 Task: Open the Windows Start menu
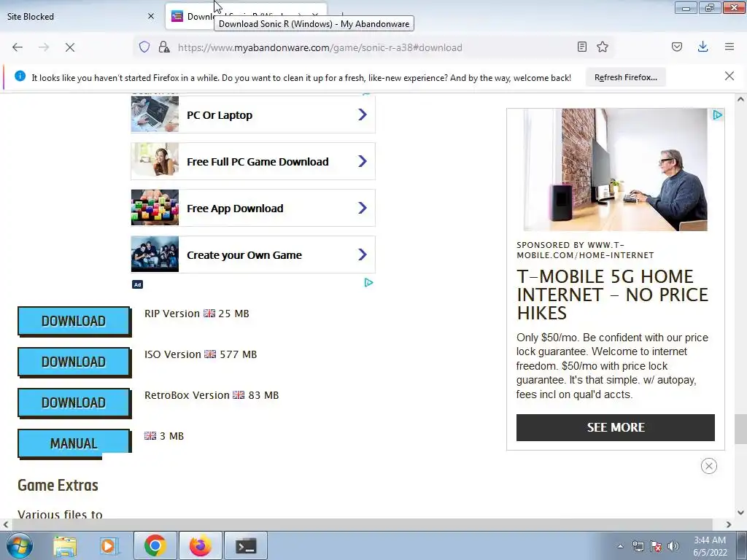click(19, 545)
